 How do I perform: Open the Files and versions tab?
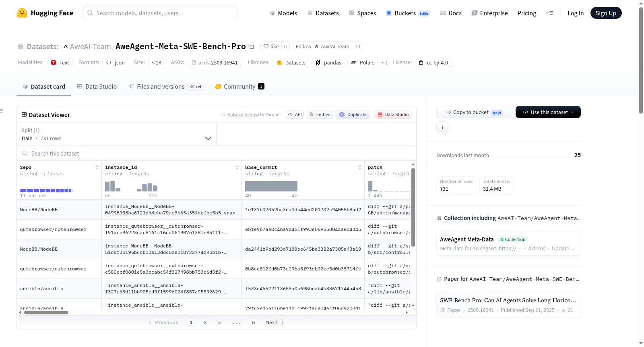(x=165, y=86)
